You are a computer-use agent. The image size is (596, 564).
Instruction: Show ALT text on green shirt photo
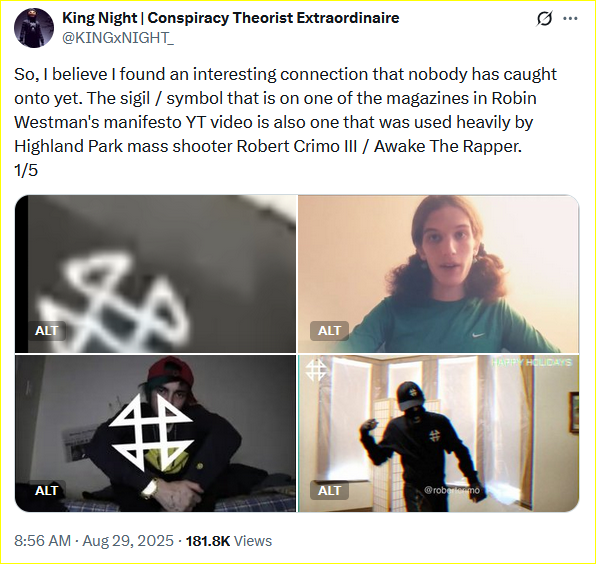point(329,331)
